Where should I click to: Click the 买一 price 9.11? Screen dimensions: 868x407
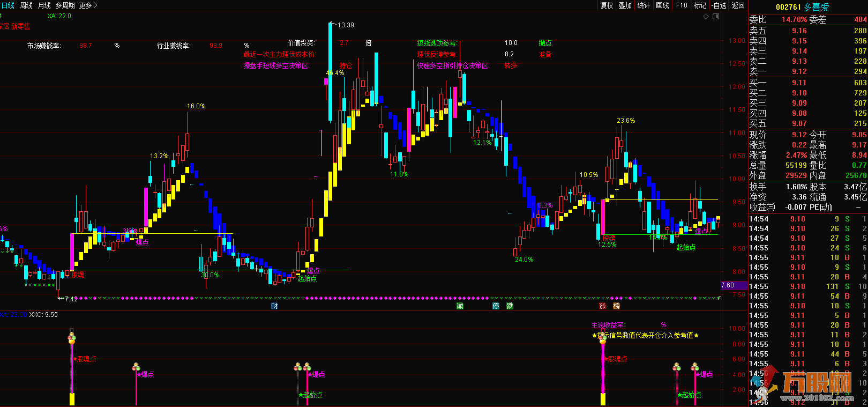799,83
